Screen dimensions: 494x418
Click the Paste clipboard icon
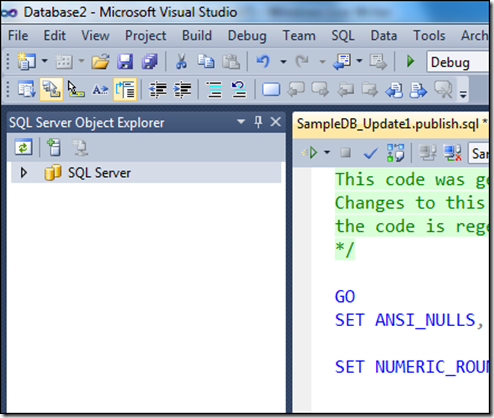pyautogui.click(x=231, y=62)
